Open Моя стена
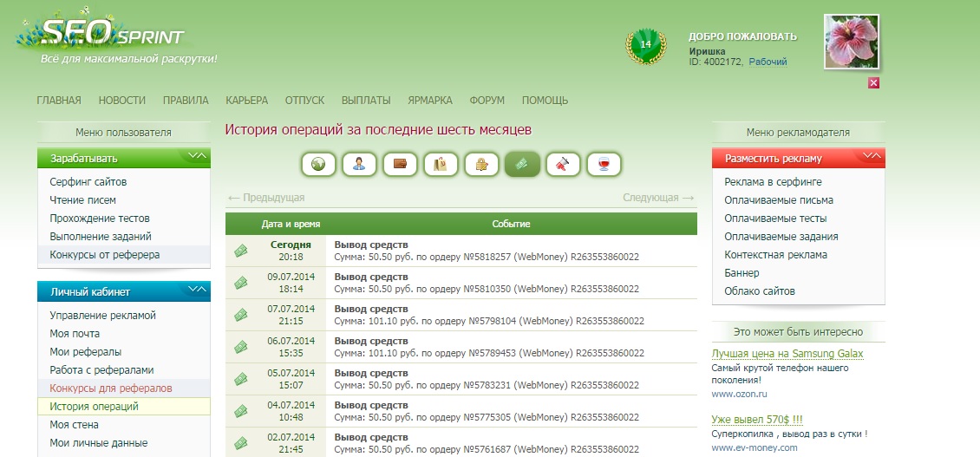Image resolution: width=980 pixels, height=457 pixels. (x=74, y=424)
